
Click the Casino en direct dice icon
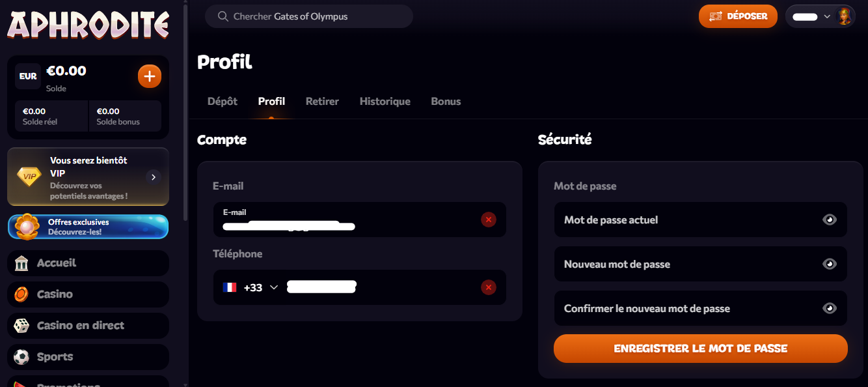coord(21,326)
